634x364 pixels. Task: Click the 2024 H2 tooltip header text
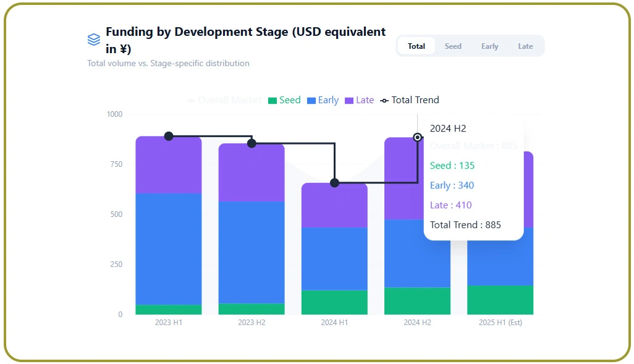[447, 129]
